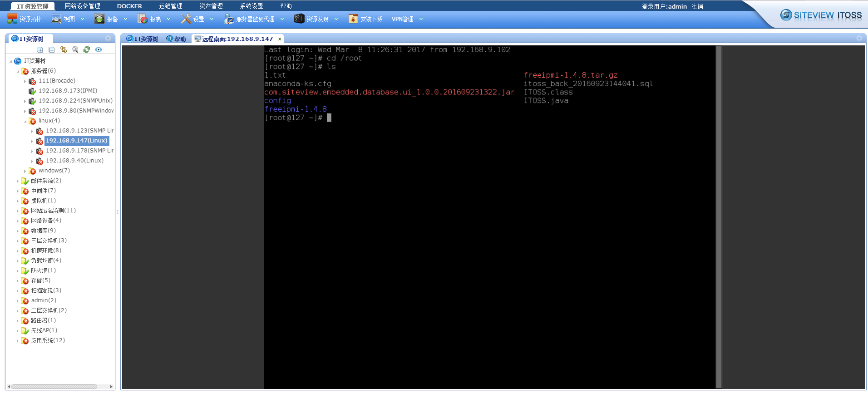
Task: Click the yellow swap arrows tree icon
Action: click(x=64, y=50)
